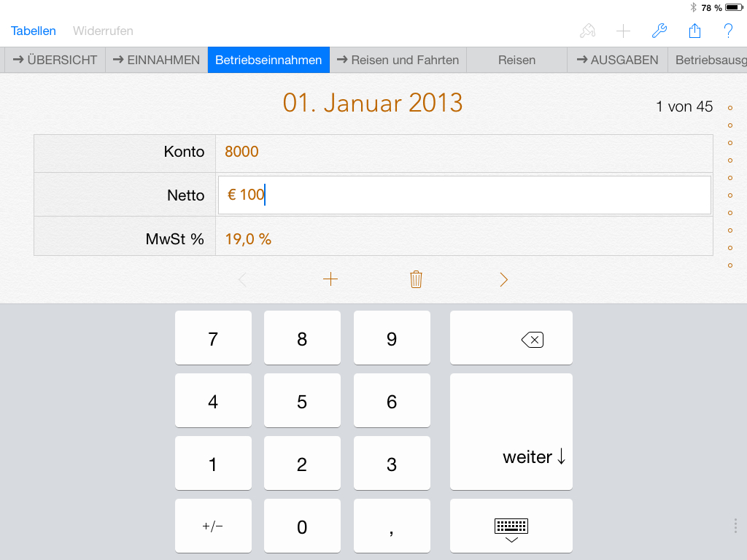Delete record with the trash icon

(x=416, y=279)
